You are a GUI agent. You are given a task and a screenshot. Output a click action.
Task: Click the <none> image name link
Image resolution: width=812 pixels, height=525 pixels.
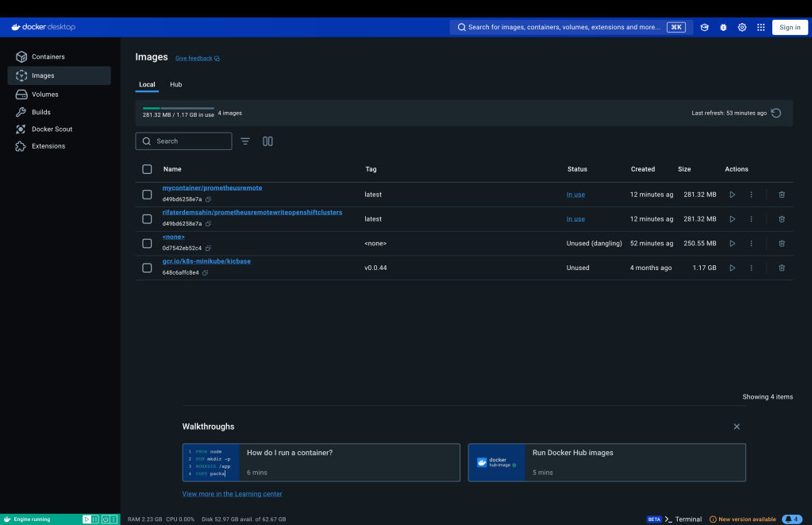coord(174,237)
